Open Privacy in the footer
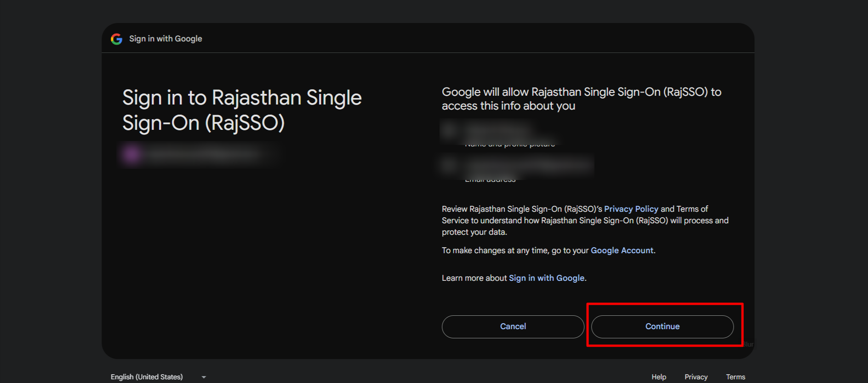Viewport: 868px width, 383px height. tap(696, 377)
